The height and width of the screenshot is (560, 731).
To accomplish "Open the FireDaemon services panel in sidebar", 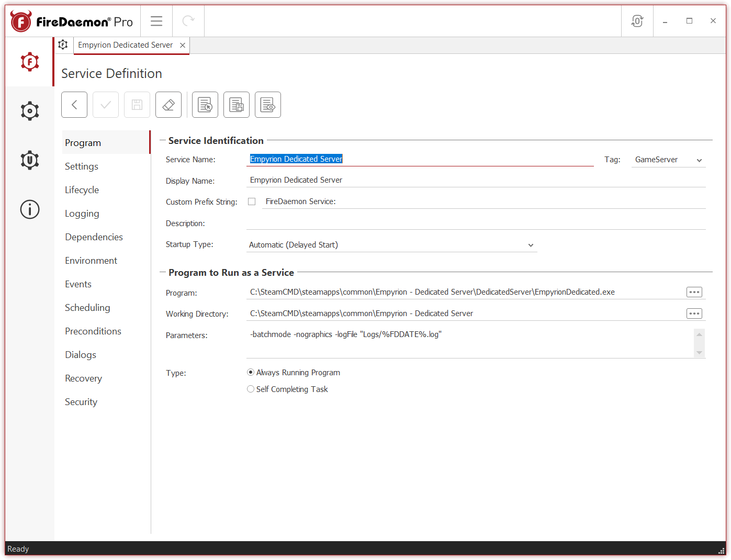I will tap(29, 61).
